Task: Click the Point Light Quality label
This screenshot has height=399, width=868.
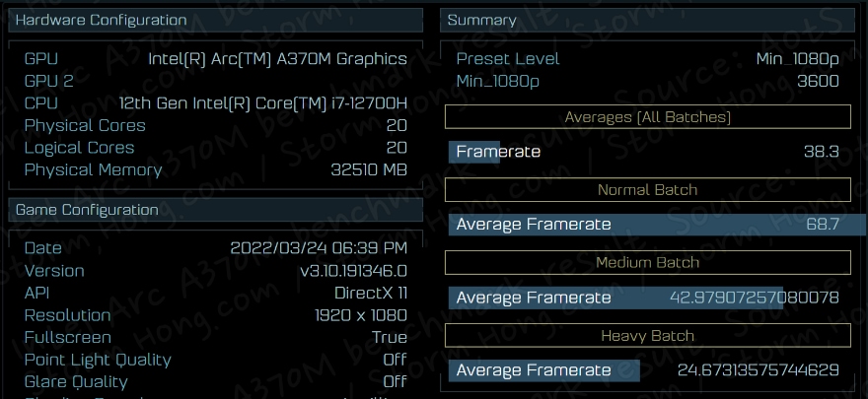Action: click(x=98, y=360)
